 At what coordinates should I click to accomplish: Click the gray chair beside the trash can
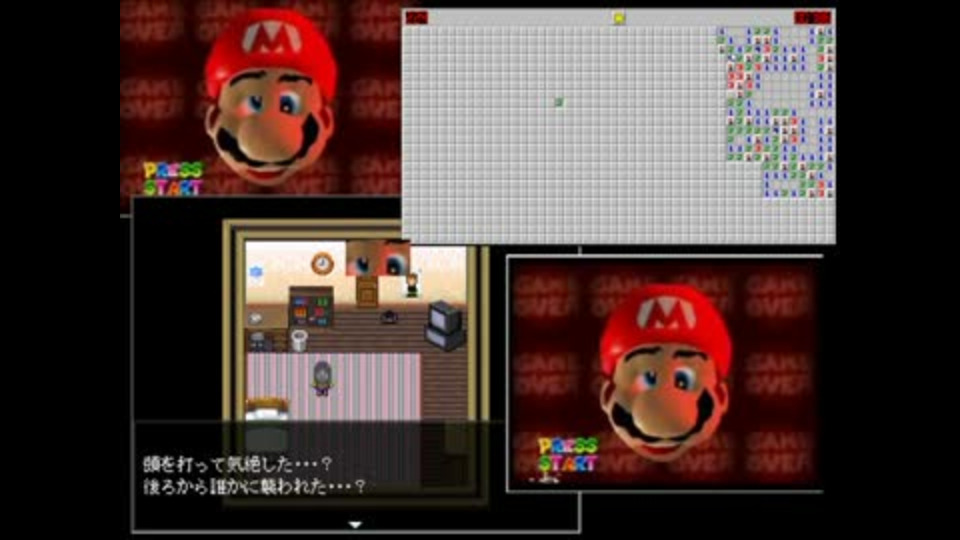258,340
